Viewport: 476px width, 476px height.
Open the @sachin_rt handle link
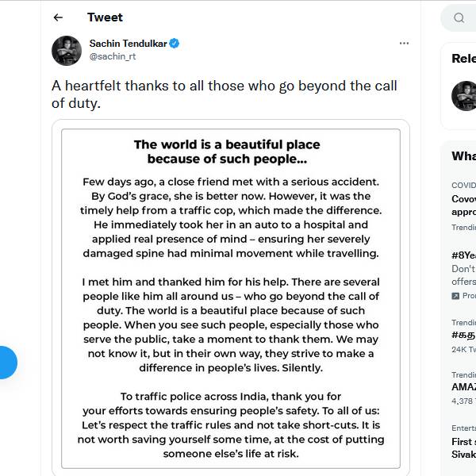coord(112,57)
